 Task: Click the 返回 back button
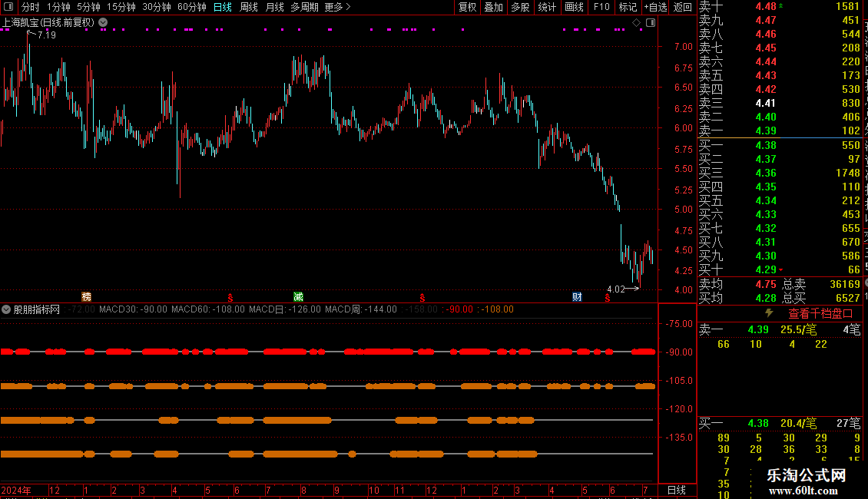683,7
